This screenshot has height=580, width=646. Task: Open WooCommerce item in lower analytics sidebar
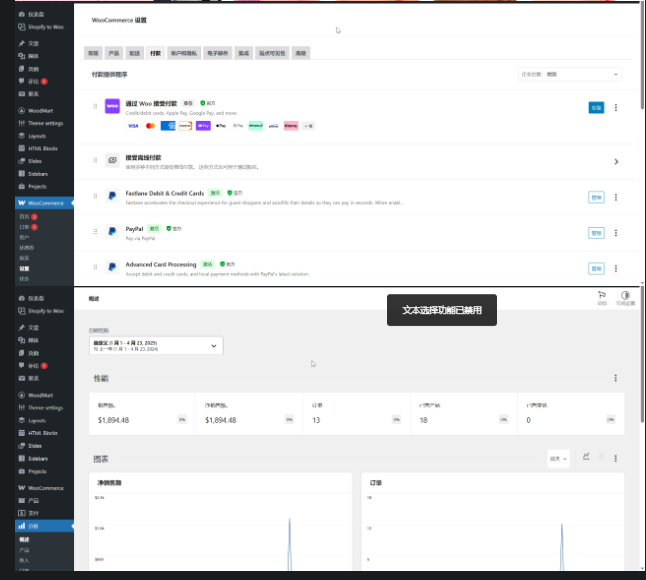(41, 488)
